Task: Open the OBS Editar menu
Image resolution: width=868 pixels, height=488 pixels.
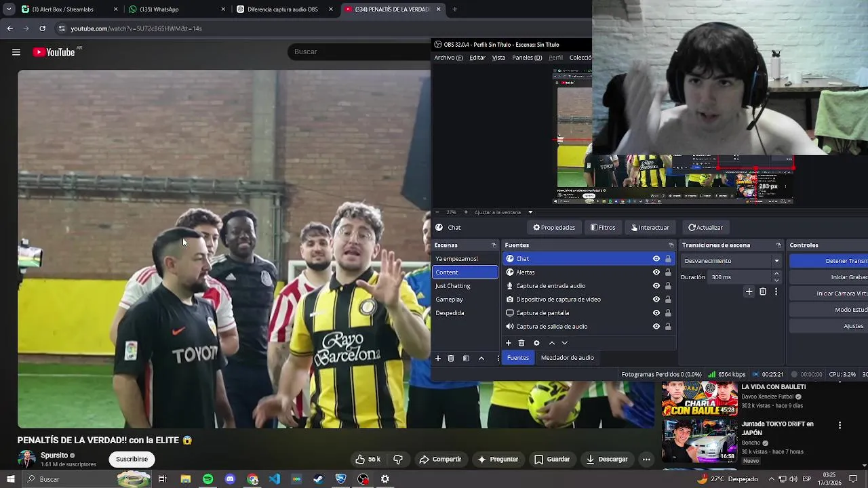Action: point(477,58)
